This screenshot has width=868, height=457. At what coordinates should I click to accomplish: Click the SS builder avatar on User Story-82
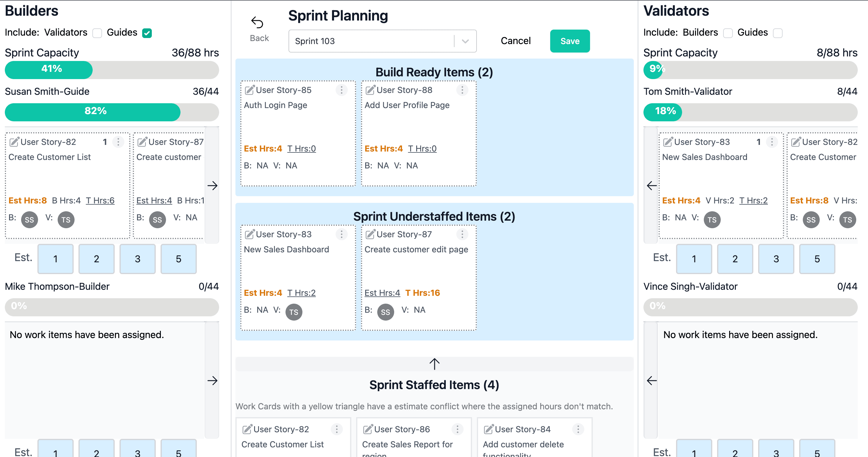[29, 219]
